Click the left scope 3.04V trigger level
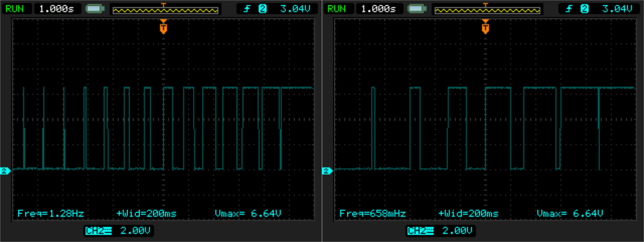This screenshot has height=242, width=644. pos(295,9)
